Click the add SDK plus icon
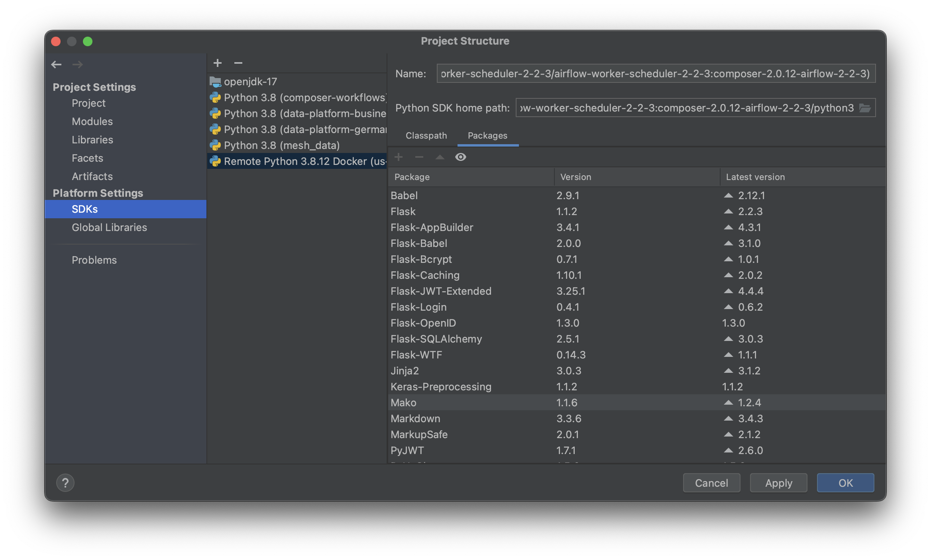This screenshot has width=931, height=560. click(x=217, y=63)
